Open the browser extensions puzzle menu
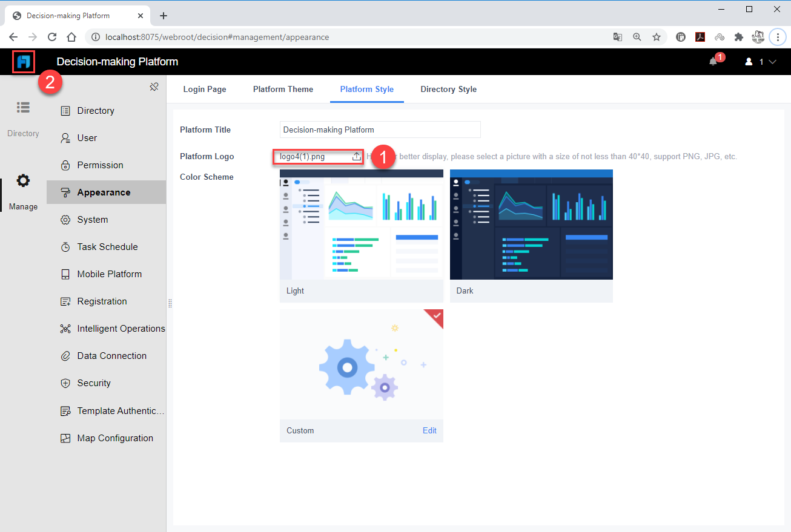The image size is (791, 532). [x=739, y=37]
